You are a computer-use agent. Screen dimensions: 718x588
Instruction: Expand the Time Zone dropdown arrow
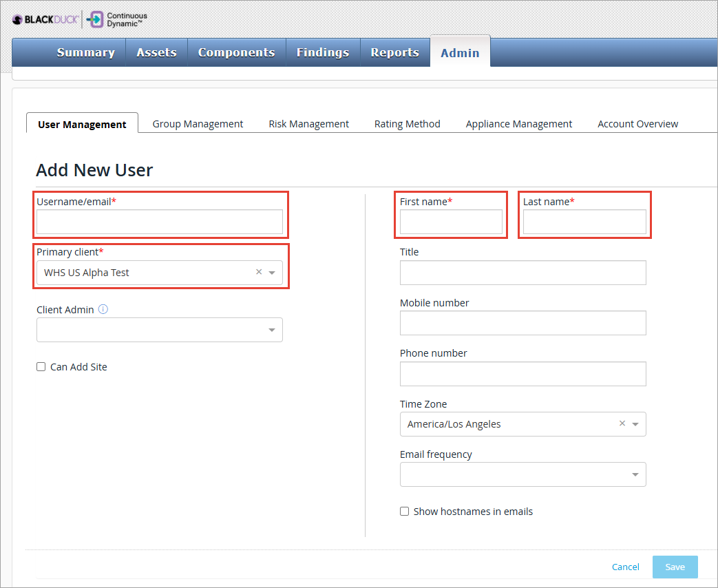click(x=635, y=423)
